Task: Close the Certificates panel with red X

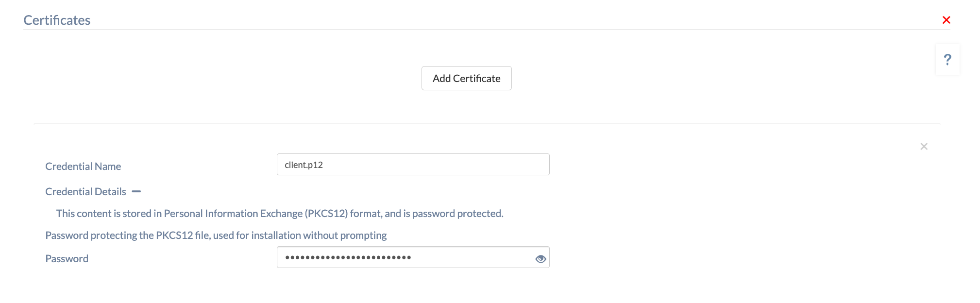Action: (946, 20)
